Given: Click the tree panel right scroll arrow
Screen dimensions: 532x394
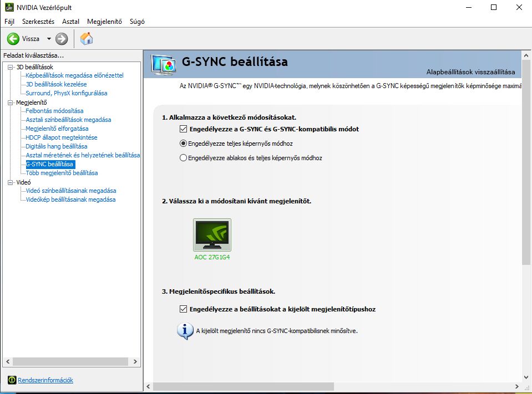Looking at the screenshot, I should coord(135,361).
